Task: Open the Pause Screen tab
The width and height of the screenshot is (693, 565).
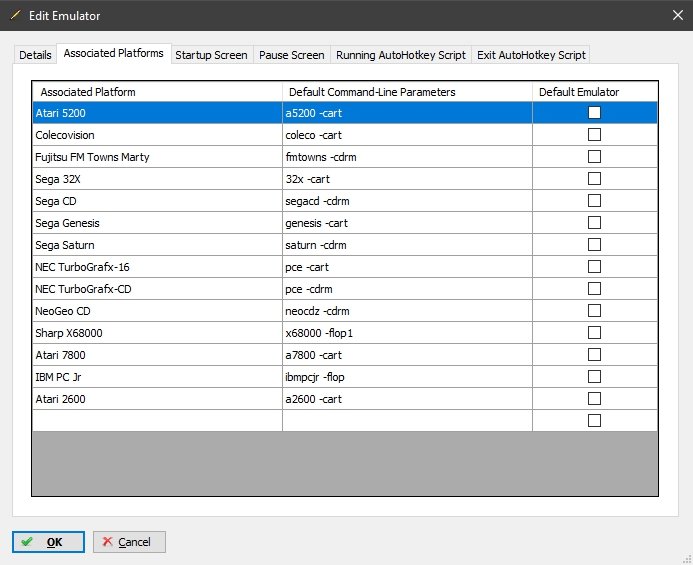Action: point(292,55)
